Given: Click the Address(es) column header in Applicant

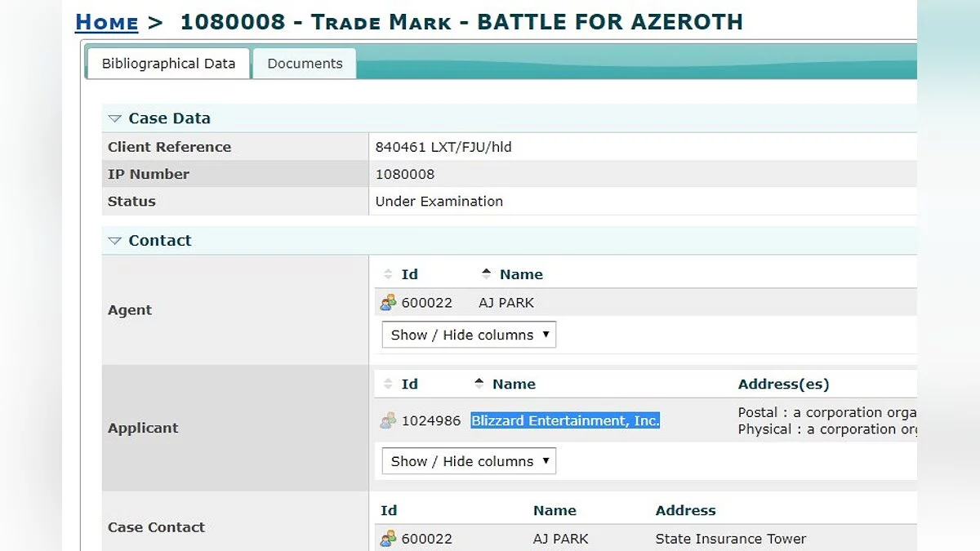Looking at the screenshot, I should [783, 384].
